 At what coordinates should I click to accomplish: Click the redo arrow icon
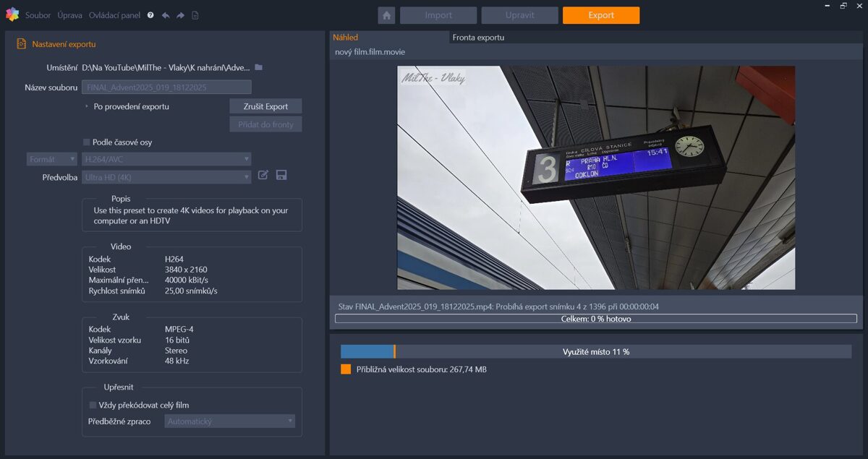180,15
